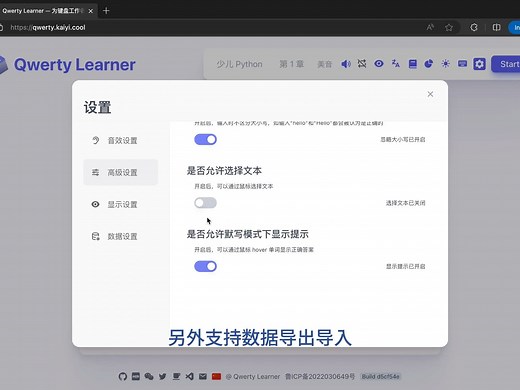Image resolution: width=520 pixels, height=390 pixels.
Task: Disable the 忽略大小写 toggle switch
Action: (205, 139)
